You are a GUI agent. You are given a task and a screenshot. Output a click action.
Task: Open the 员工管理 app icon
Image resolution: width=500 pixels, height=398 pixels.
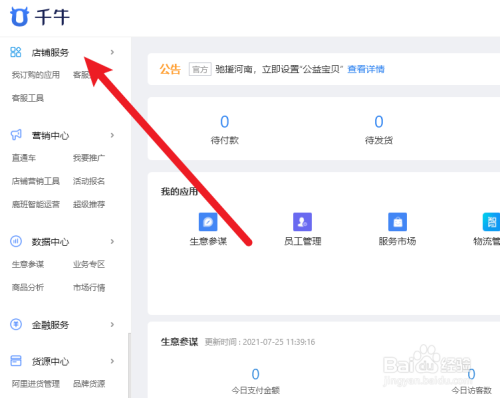click(x=302, y=222)
